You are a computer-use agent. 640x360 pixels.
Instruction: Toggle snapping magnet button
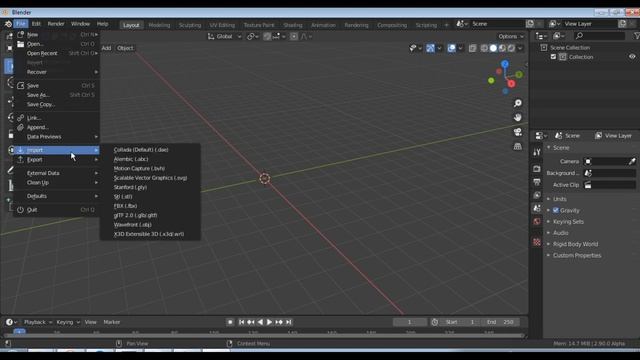(x=267, y=36)
